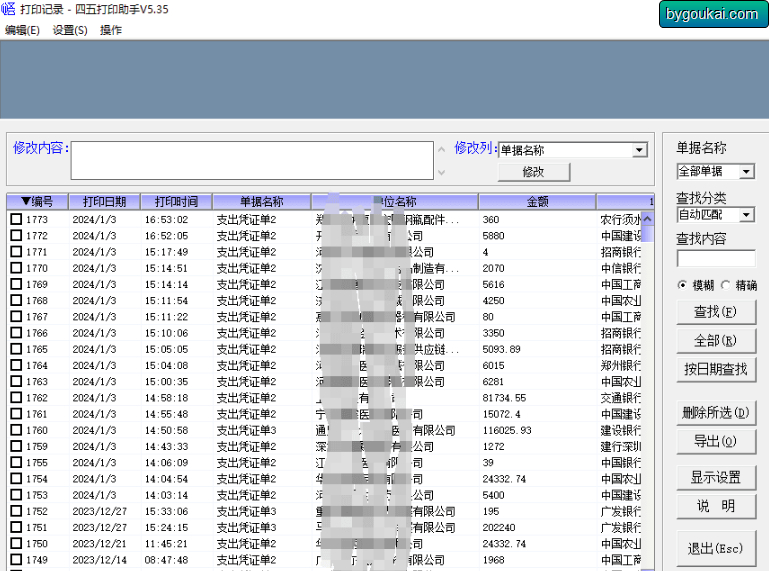Open the 设置(S) menu
769x571 pixels.
pos(70,30)
